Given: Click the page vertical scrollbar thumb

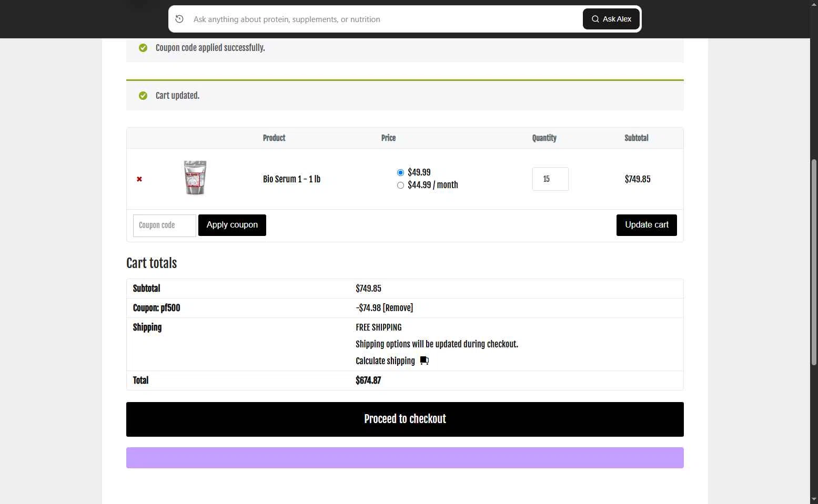Looking at the screenshot, I should (x=814, y=262).
